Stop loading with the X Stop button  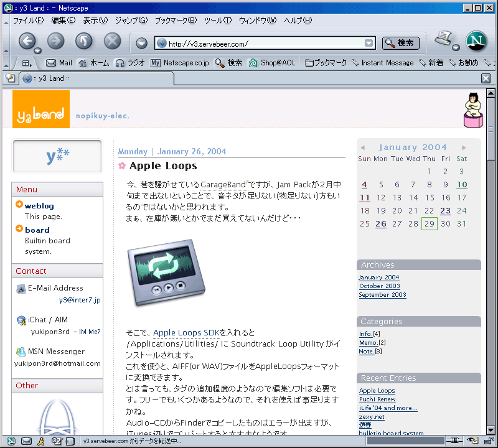click(113, 41)
